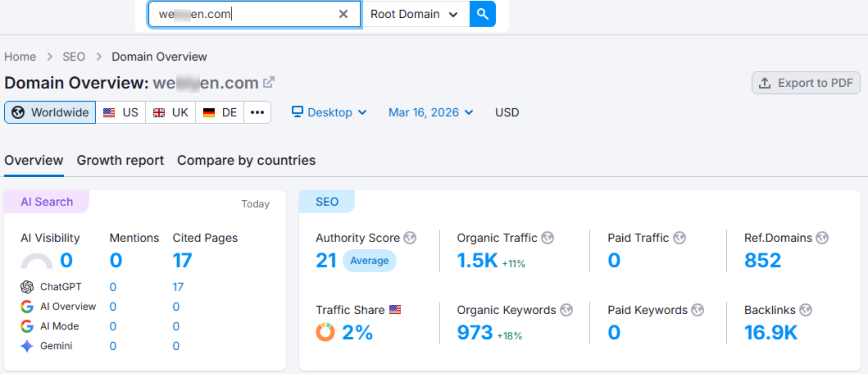This screenshot has width=868, height=374.
Task: Select the ChatGPT icon in AI Search panel
Action: click(x=26, y=287)
